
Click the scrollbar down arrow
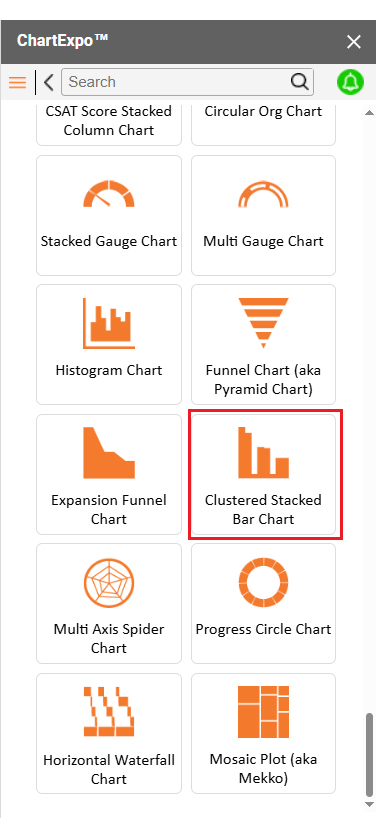click(x=369, y=804)
